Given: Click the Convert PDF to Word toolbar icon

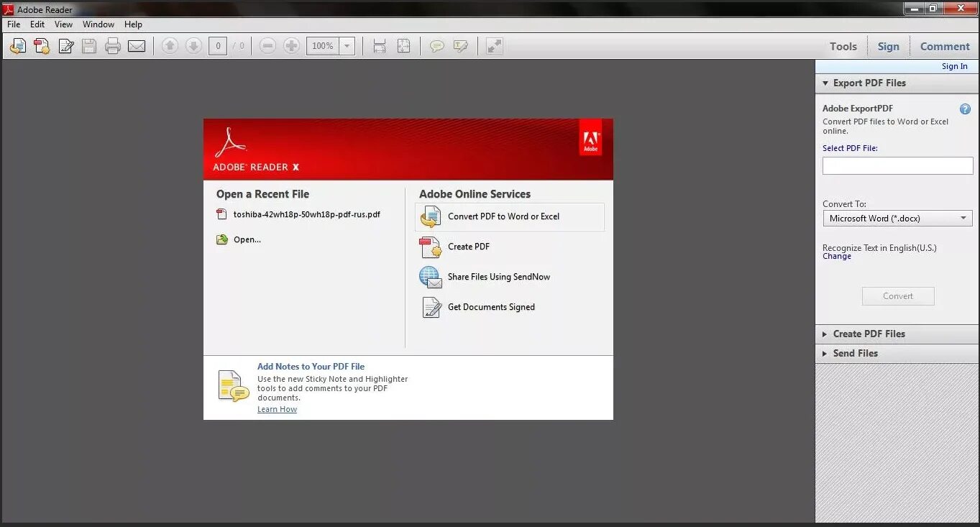Looking at the screenshot, I should (x=18, y=46).
